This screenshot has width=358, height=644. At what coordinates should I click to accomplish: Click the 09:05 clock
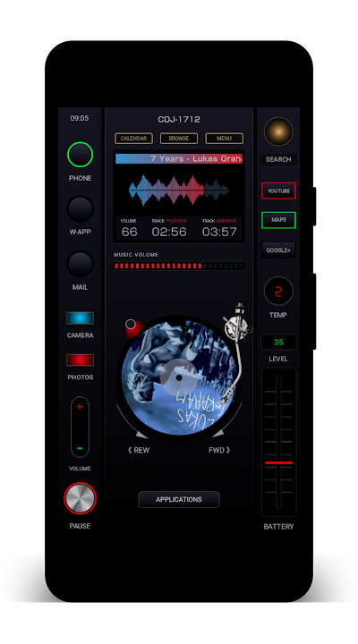(80, 118)
